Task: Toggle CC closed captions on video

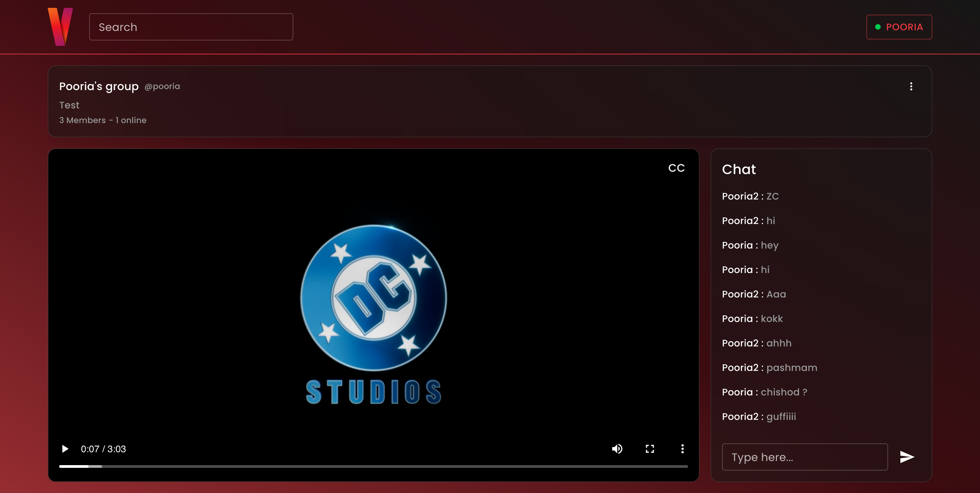Action: pos(676,168)
